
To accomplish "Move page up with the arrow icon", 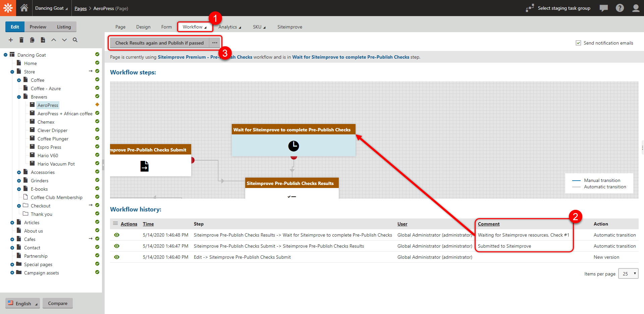I will tap(54, 40).
